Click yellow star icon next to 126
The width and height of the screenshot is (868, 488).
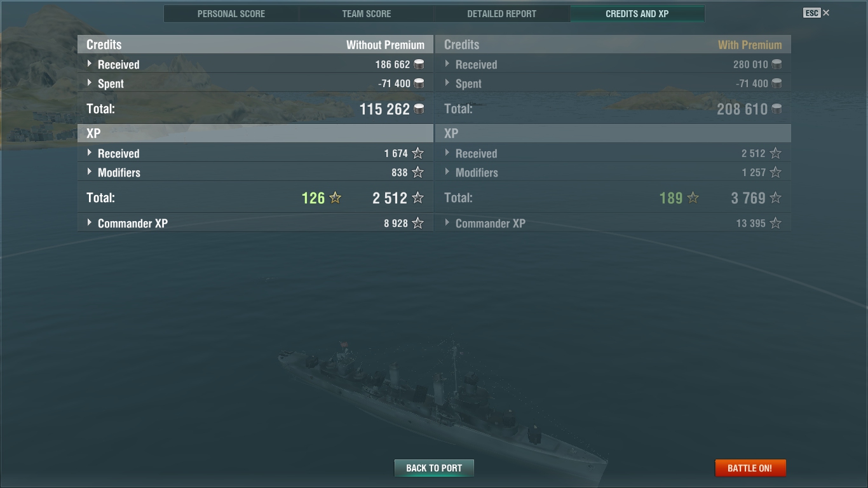[336, 198]
